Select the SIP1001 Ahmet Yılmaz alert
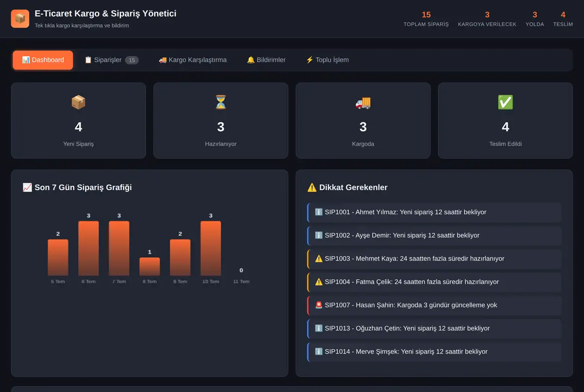584x392 pixels. pyautogui.click(x=434, y=212)
